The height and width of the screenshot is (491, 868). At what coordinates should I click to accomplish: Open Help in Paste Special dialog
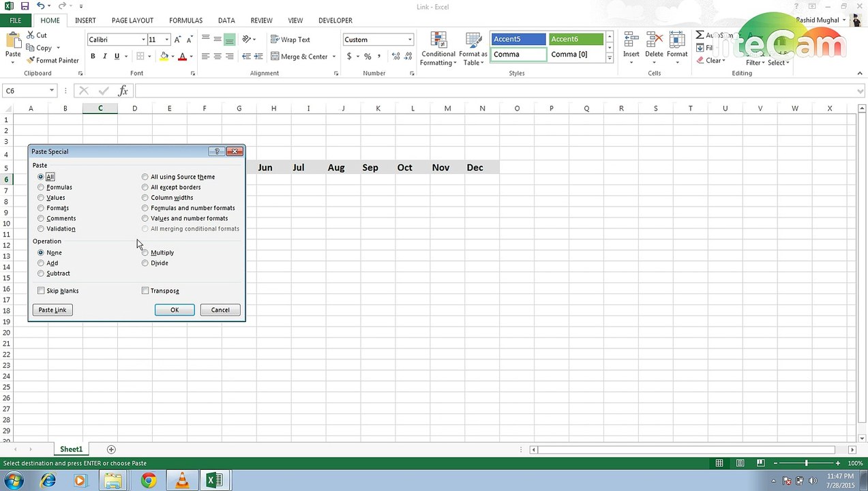coord(217,151)
